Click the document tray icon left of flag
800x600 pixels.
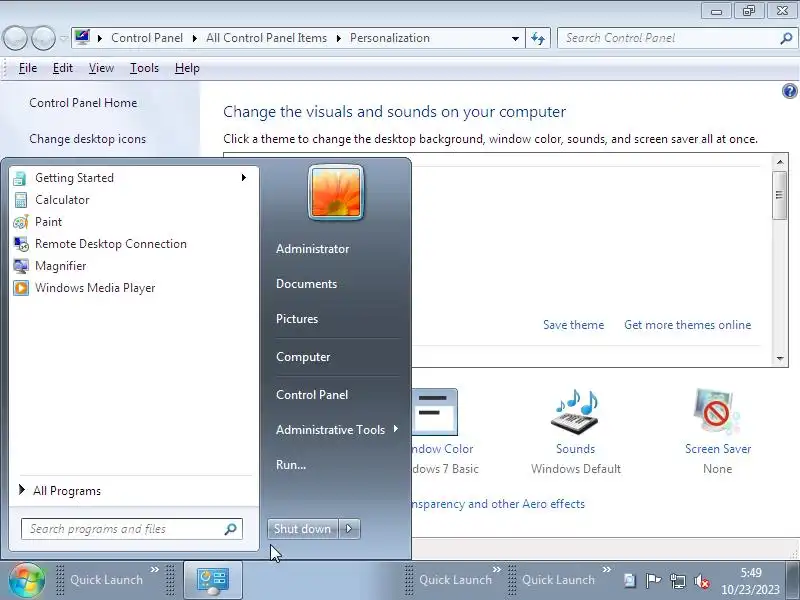(x=630, y=580)
